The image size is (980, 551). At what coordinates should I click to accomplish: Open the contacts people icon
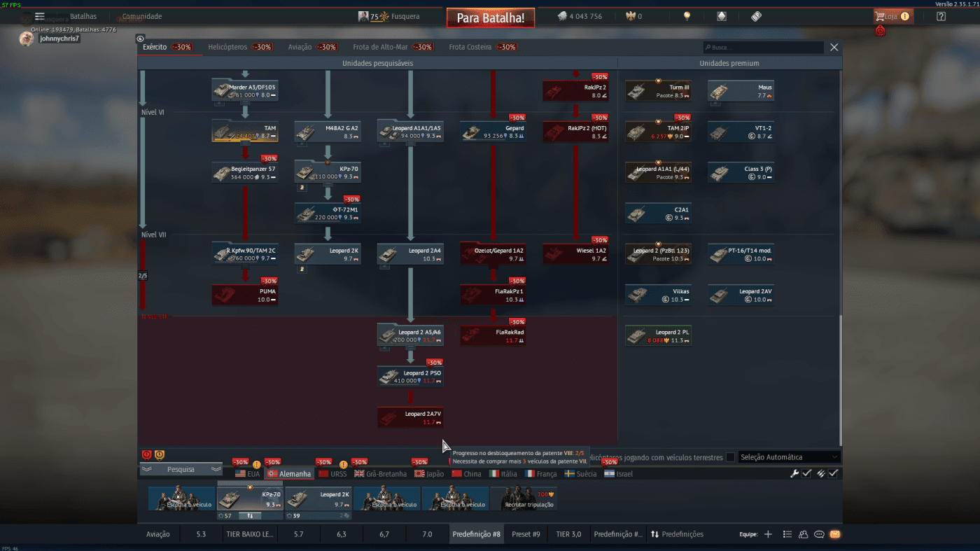[804, 534]
